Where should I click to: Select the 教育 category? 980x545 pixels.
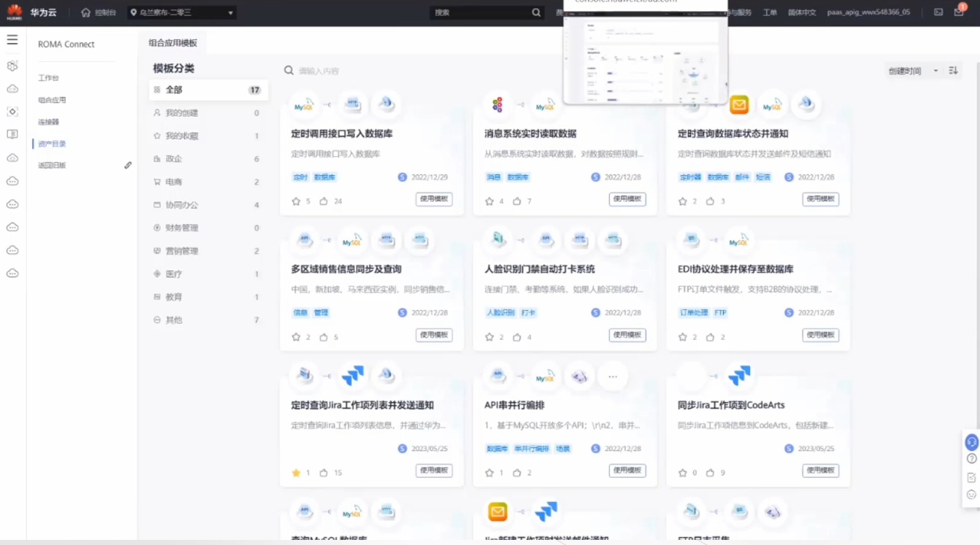[208, 297]
